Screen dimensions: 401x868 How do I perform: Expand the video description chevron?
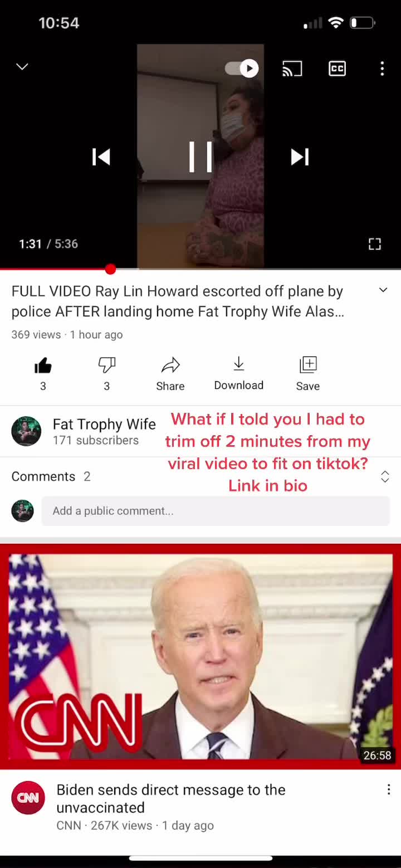pos(383,290)
